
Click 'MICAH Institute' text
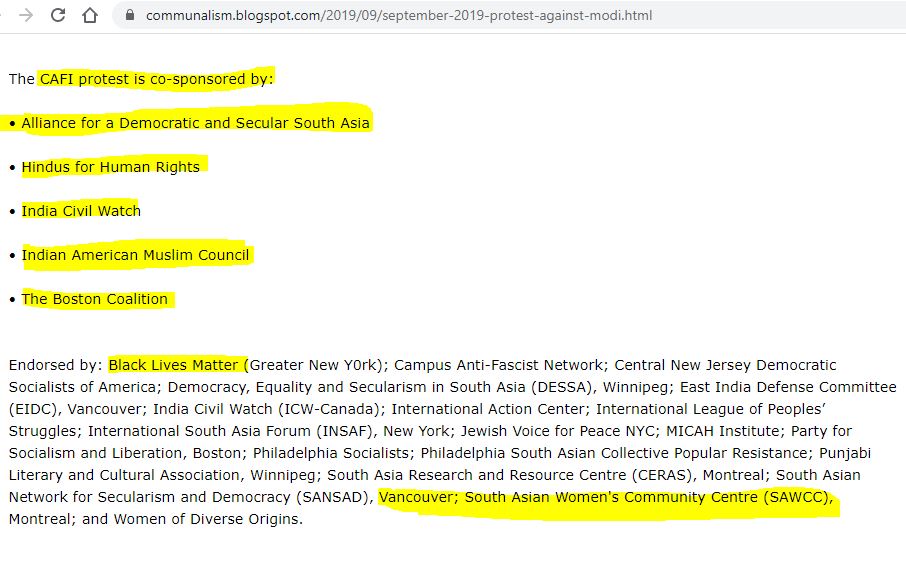pyautogui.click(x=722, y=431)
